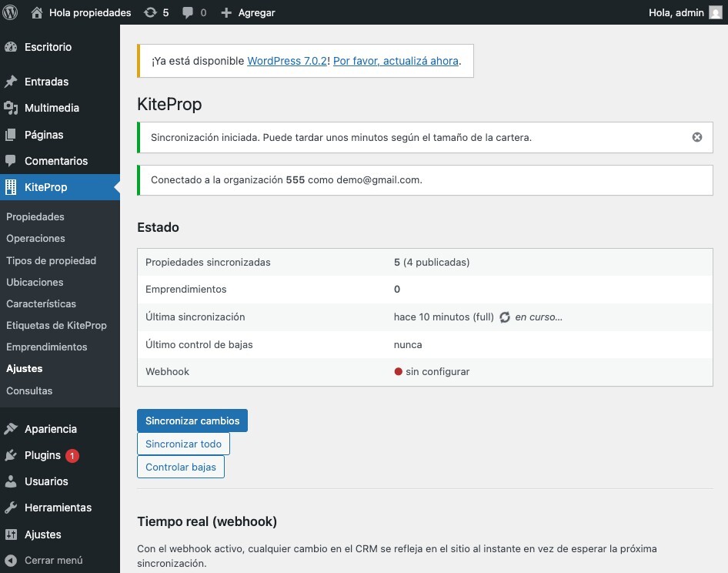Screen dimensions: 728x573
Task: Click the red Webhook status dot
Action: coord(398,371)
